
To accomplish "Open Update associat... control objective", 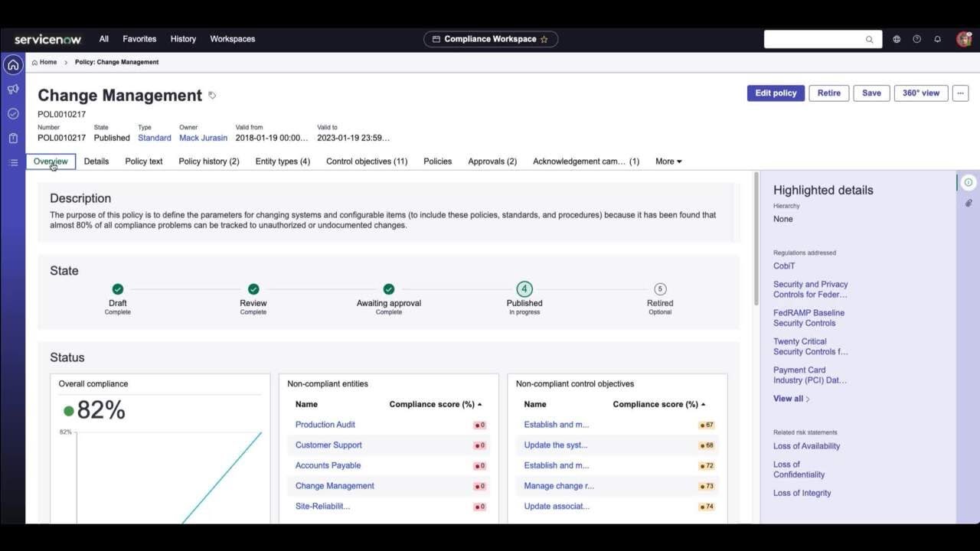I will [x=557, y=507].
